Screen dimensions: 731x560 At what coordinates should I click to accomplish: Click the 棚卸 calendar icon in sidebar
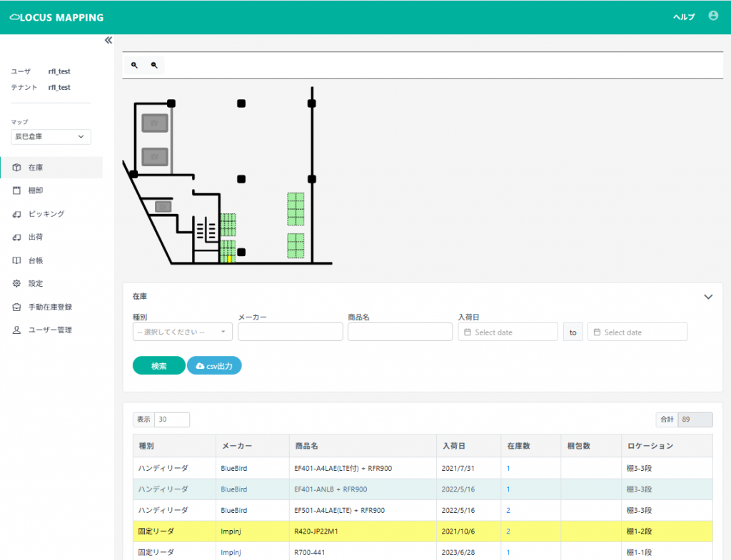point(17,190)
